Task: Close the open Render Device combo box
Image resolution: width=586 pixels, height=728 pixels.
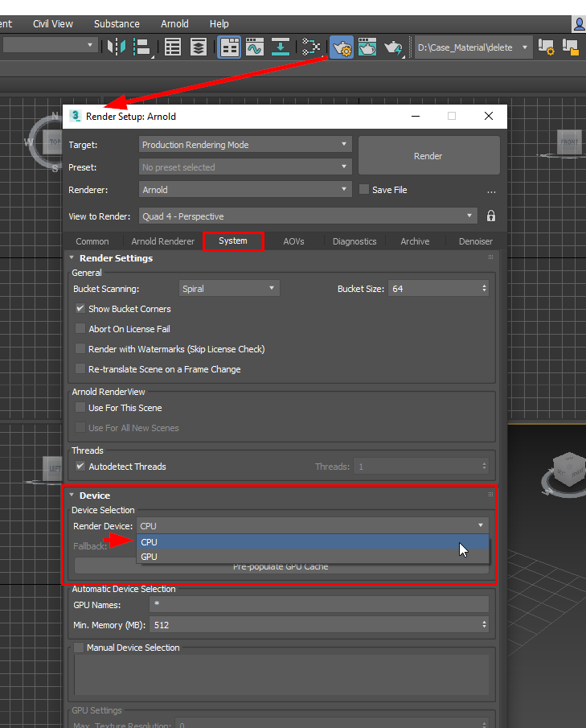Action: [312, 525]
